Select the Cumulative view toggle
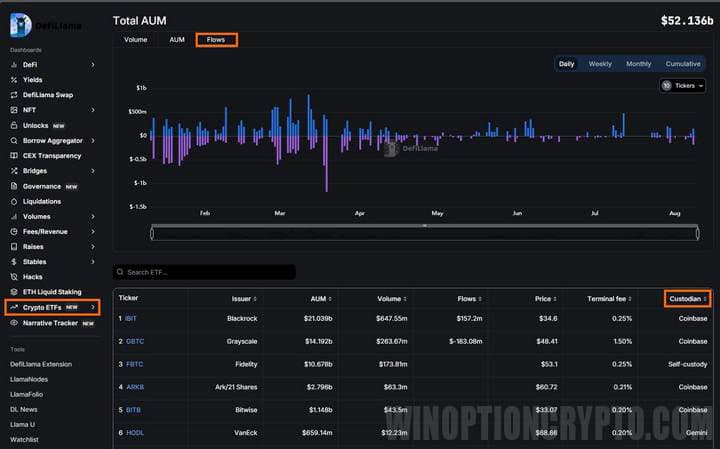The height and width of the screenshot is (449, 720). 683,64
